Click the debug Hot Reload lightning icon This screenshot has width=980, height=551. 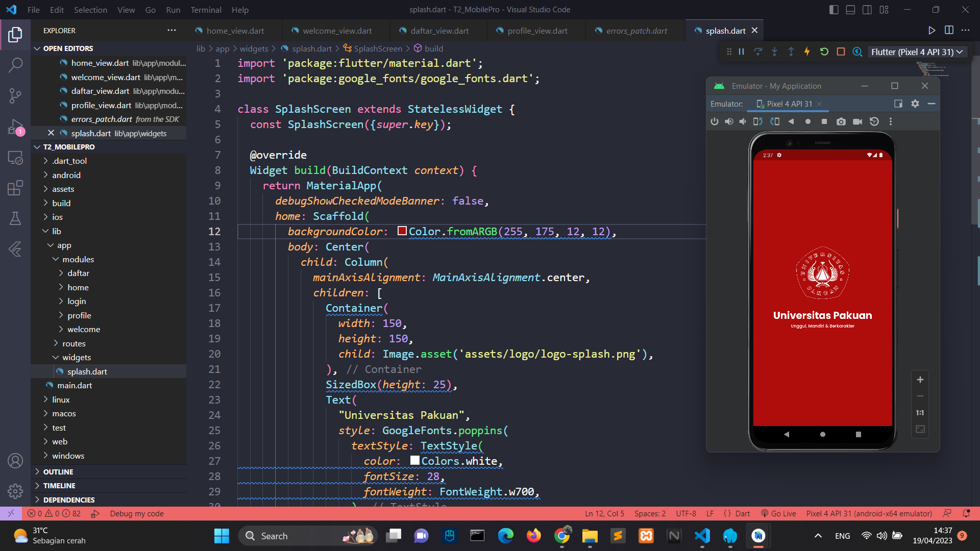pos(807,52)
